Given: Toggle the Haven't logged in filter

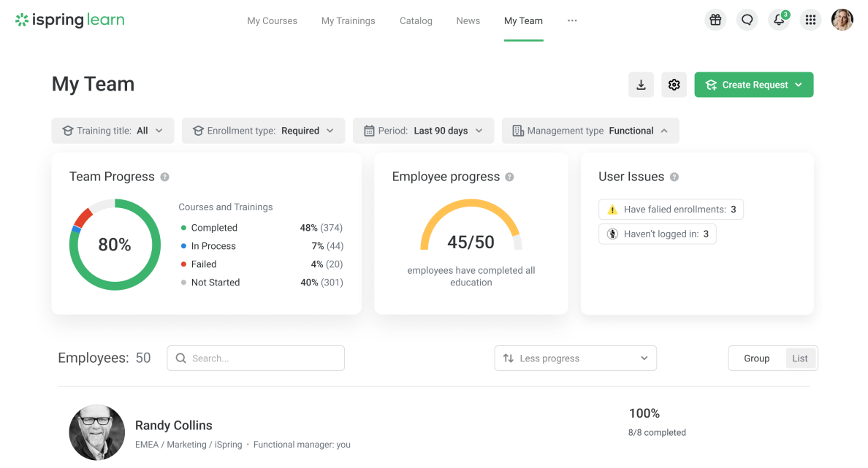Looking at the screenshot, I should pyautogui.click(x=657, y=234).
